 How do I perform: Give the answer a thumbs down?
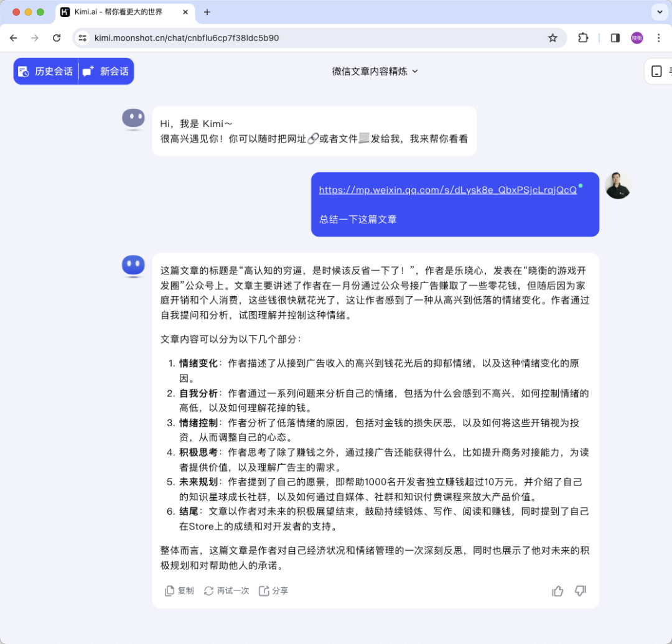581,591
